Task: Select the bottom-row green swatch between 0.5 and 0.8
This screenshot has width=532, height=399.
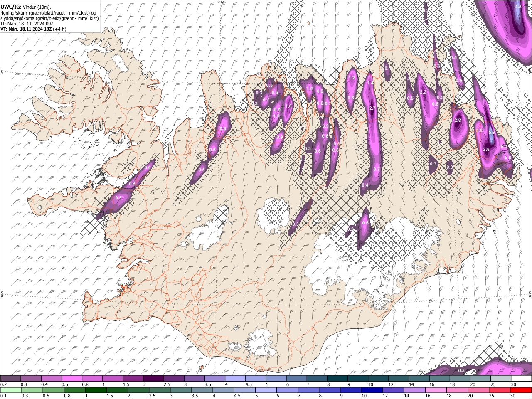Action: click(54, 390)
